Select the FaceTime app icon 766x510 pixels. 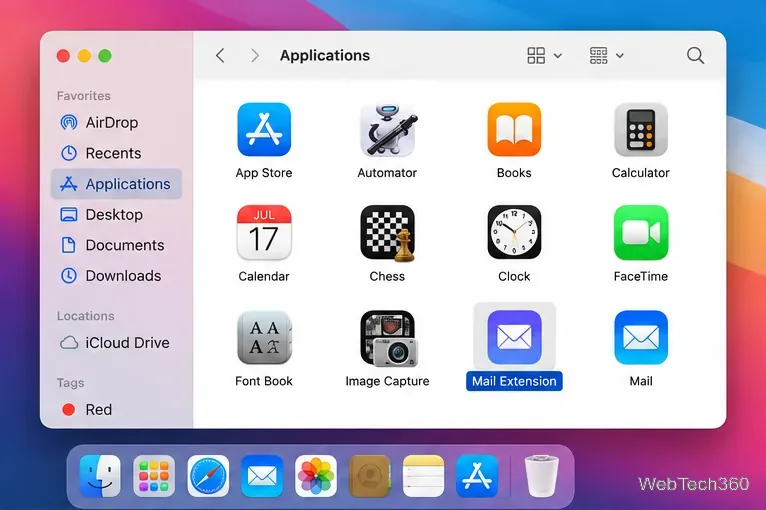tap(640, 233)
